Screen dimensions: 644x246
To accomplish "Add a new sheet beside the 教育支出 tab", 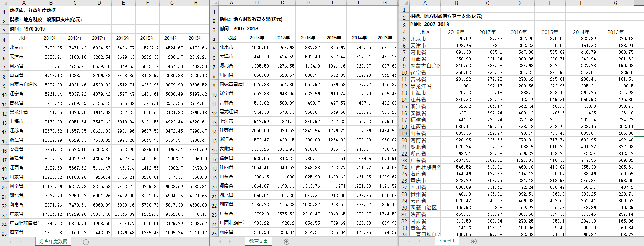I will [x=287, y=242].
